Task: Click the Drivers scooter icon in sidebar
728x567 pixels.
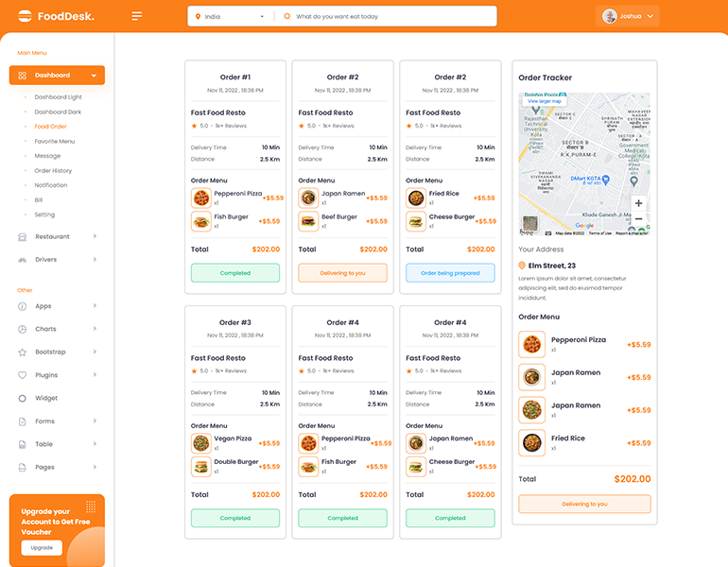Action: [22, 260]
